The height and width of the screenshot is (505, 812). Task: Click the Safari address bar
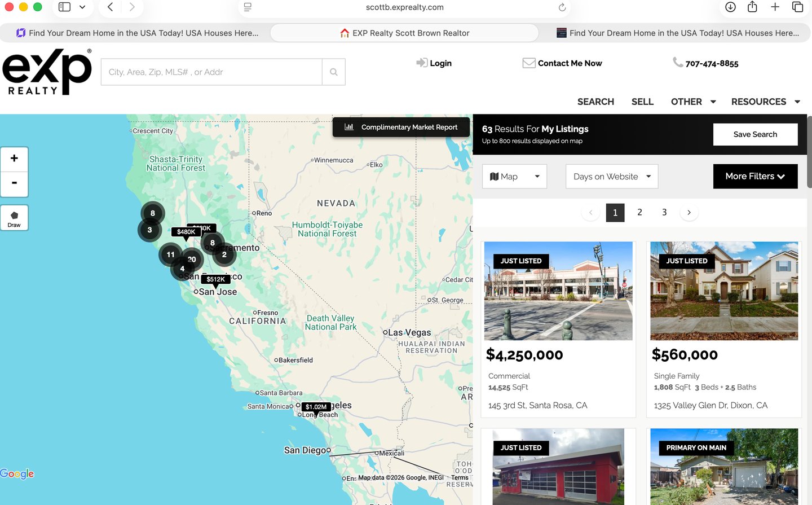pos(404,7)
